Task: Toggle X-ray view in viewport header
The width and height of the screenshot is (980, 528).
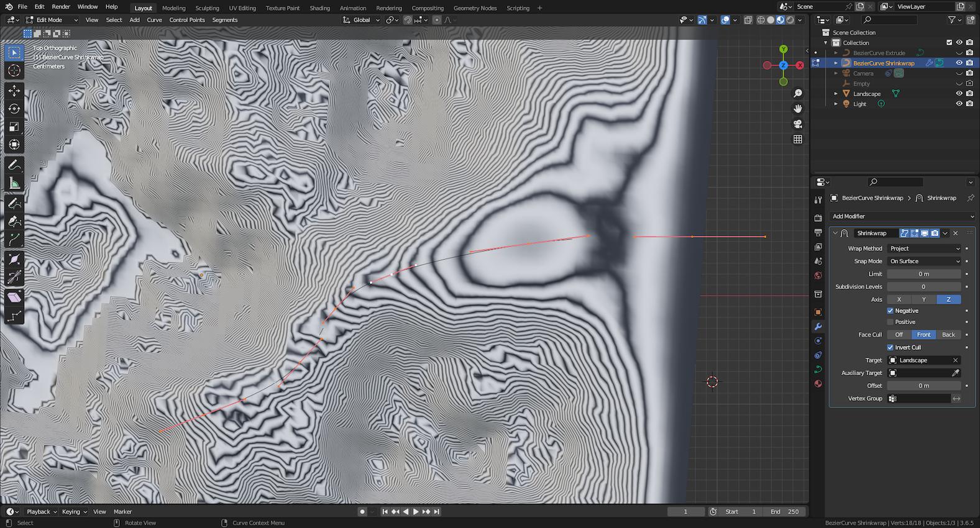Action: 748,20
